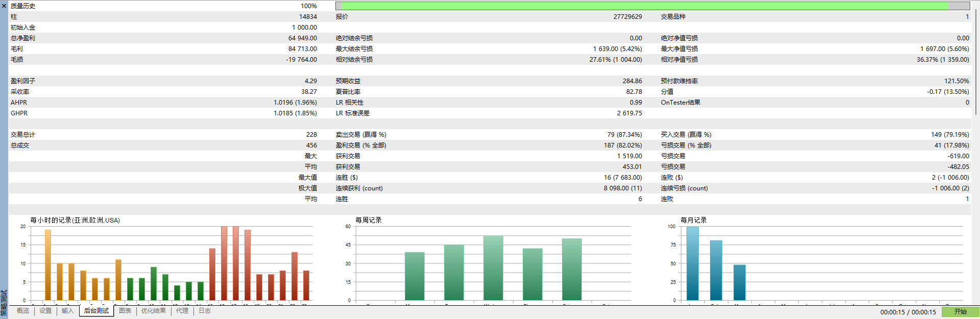Click the 卖出交易 (赢得 %) value 79 (87.34%)

[625, 135]
